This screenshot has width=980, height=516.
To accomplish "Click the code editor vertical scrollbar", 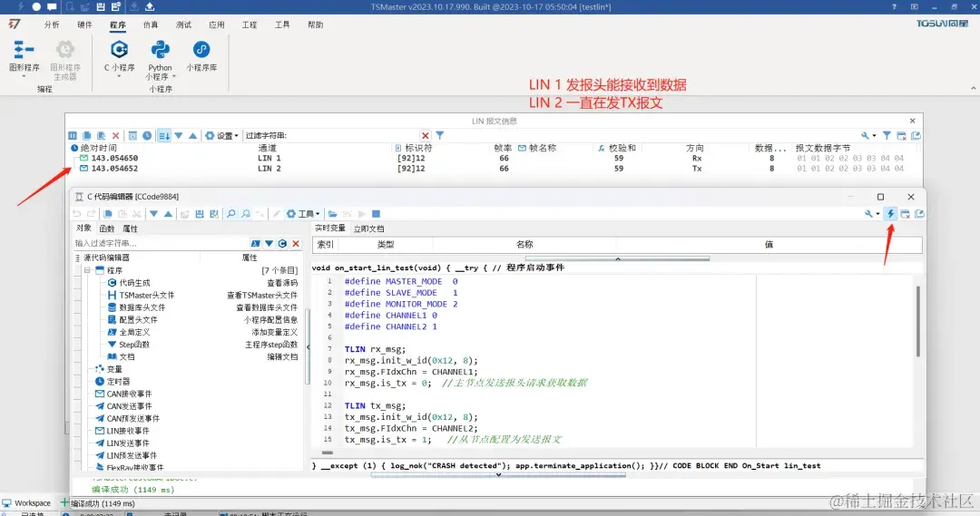I will [x=917, y=322].
